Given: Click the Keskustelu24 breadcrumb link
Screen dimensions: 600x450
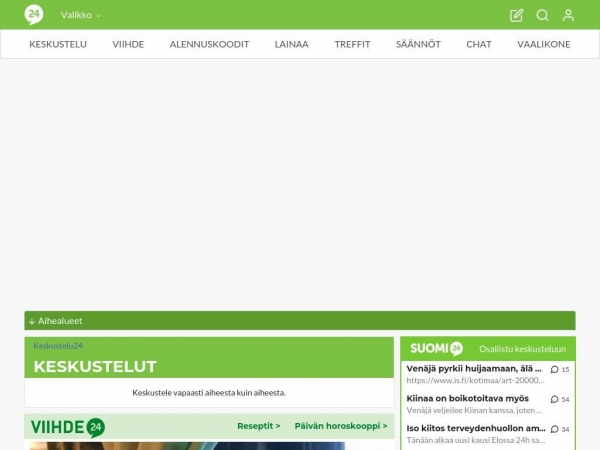Looking at the screenshot, I should [x=58, y=346].
